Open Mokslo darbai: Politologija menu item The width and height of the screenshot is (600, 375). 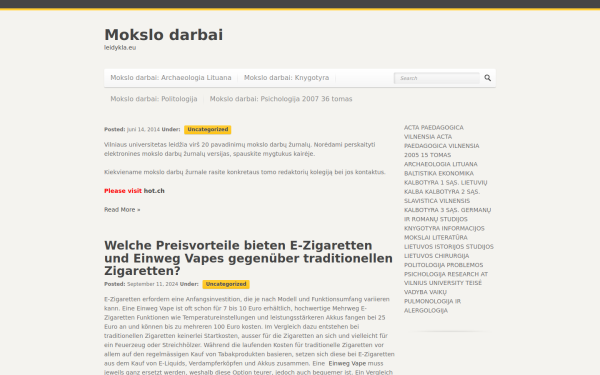tap(154, 99)
